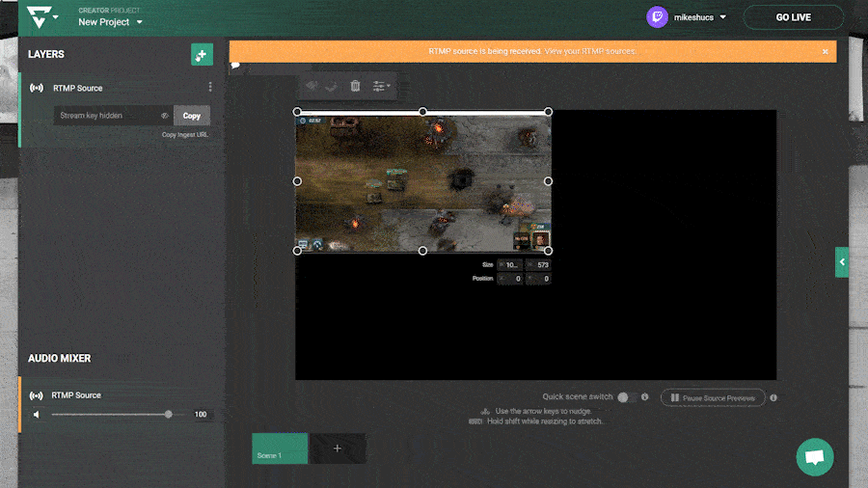The width and height of the screenshot is (868, 488).
Task: Open the New Project dropdown
Action: [110, 22]
